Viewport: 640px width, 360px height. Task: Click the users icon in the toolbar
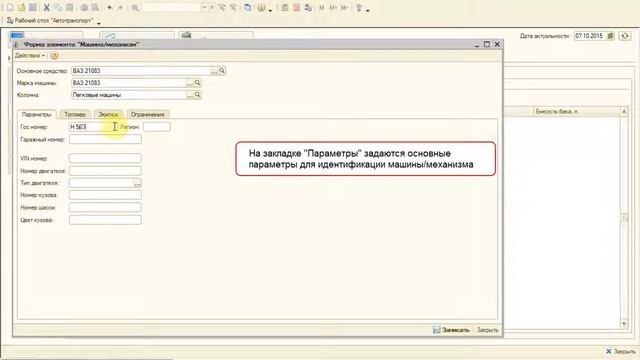coord(308,8)
